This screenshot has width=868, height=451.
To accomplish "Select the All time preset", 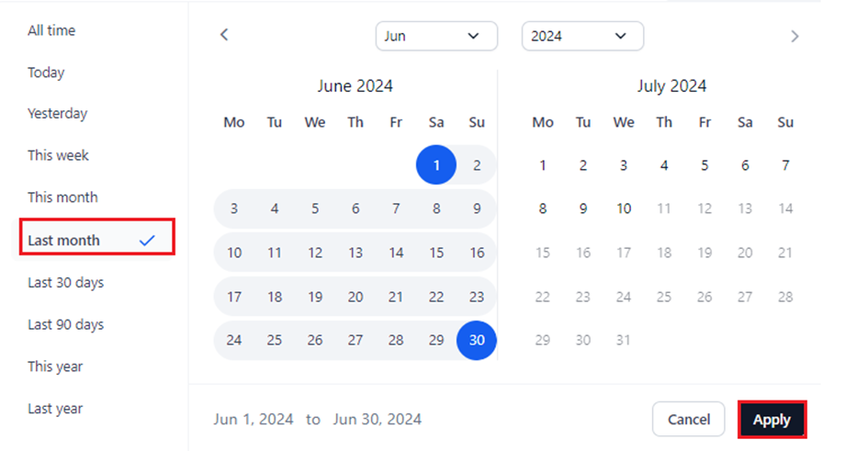I will 51,30.
